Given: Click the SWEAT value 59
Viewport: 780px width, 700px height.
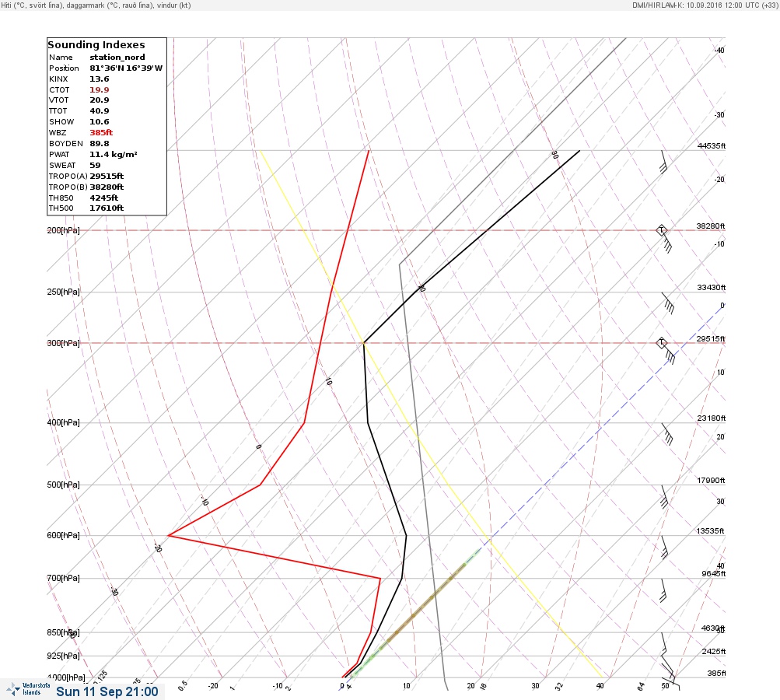Looking at the screenshot, I should [95, 165].
